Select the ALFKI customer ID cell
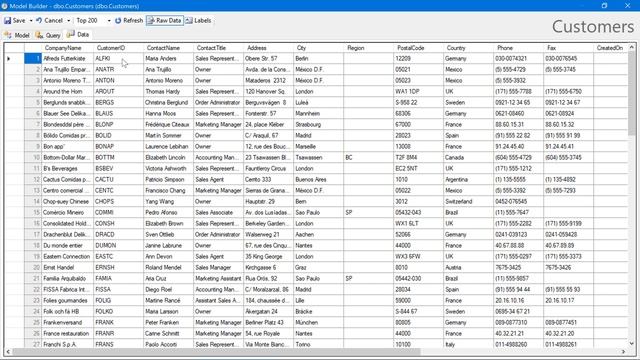 pyautogui.click(x=118, y=58)
